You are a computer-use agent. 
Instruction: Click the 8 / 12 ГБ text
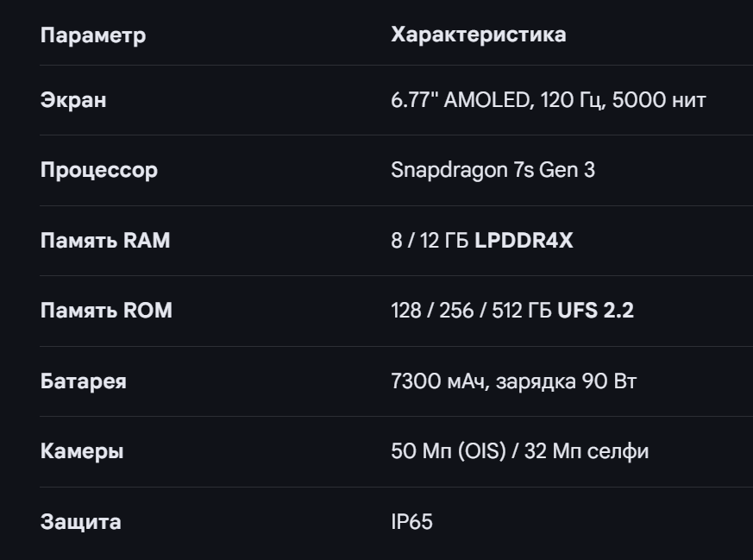point(430,241)
